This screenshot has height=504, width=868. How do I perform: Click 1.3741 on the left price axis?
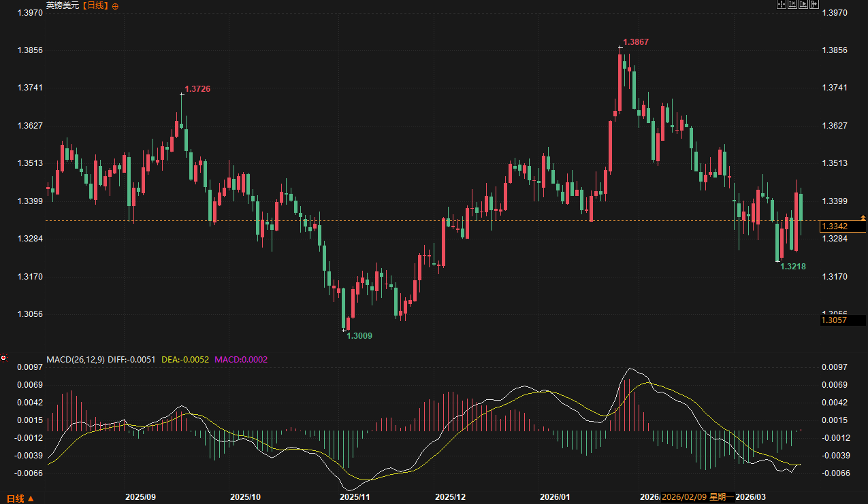pos(31,88)
